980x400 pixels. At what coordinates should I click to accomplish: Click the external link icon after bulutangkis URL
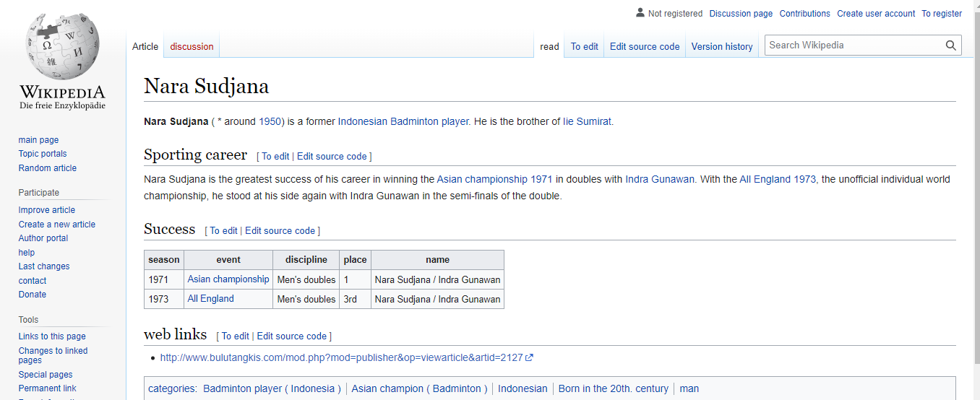pyautogui.click(x=530, y=357)
